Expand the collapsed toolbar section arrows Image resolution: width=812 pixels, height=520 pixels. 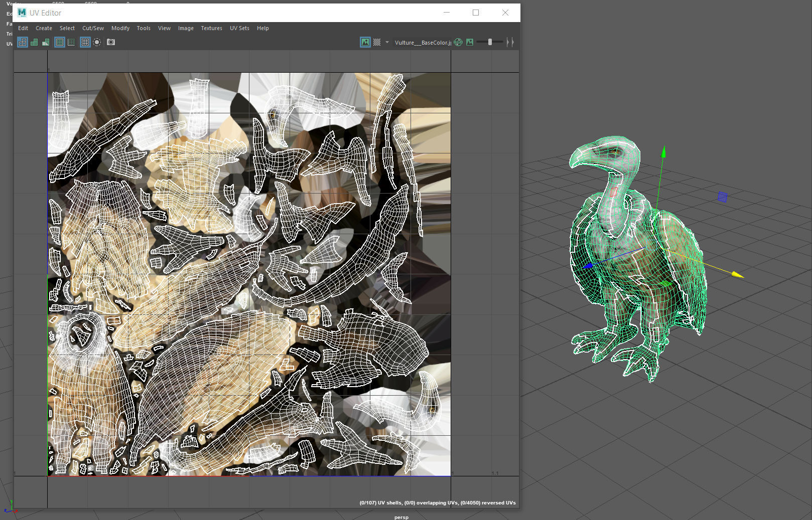510,43
